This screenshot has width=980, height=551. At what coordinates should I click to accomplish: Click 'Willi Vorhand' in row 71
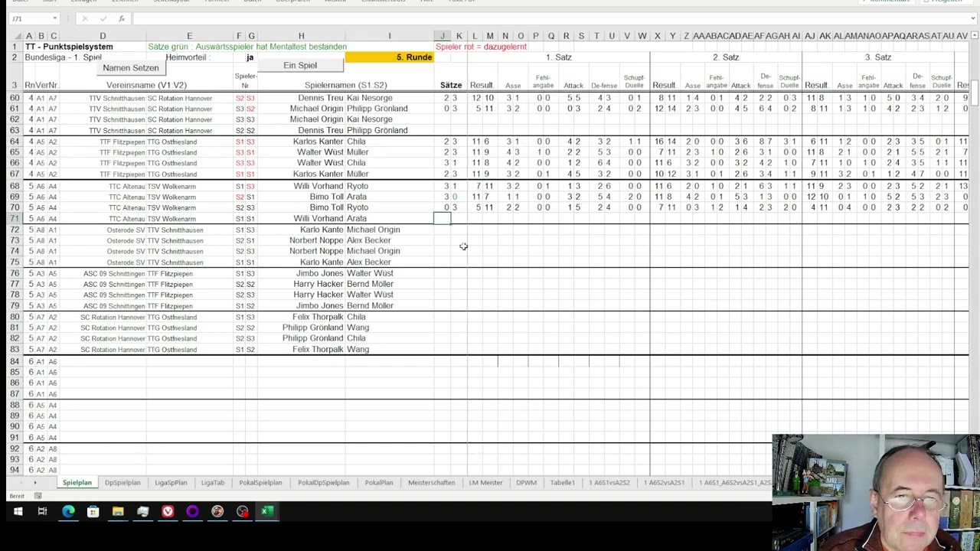click(318, 219)
